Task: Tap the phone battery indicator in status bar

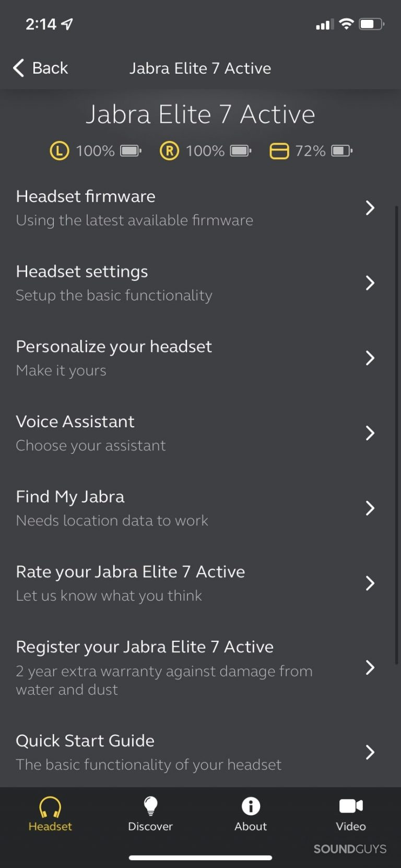Action: 372,24
